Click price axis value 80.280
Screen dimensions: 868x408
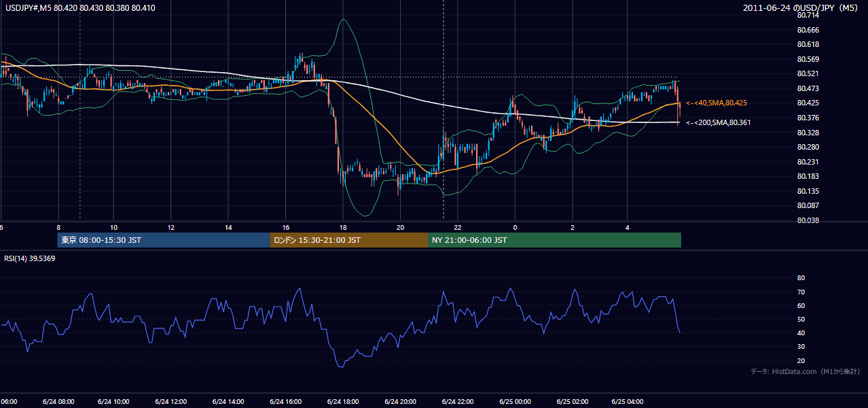808,147
